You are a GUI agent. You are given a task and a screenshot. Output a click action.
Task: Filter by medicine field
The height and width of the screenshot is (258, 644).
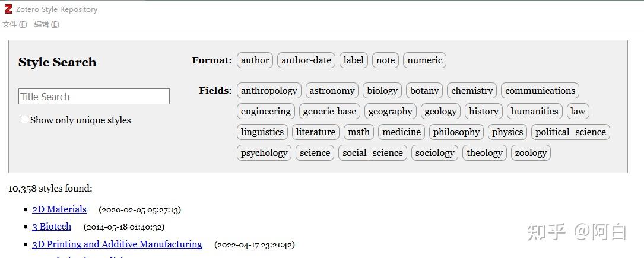click(x=402, y=132)
